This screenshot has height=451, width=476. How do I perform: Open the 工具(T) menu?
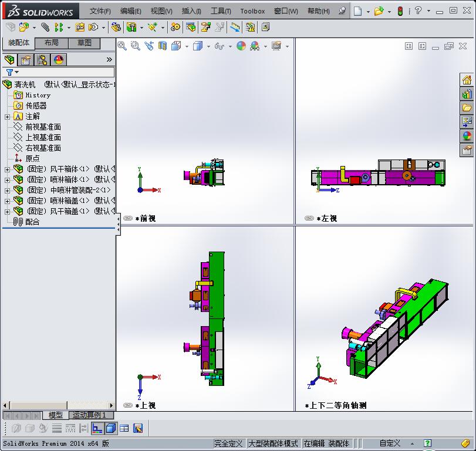(x=221, y=11)
